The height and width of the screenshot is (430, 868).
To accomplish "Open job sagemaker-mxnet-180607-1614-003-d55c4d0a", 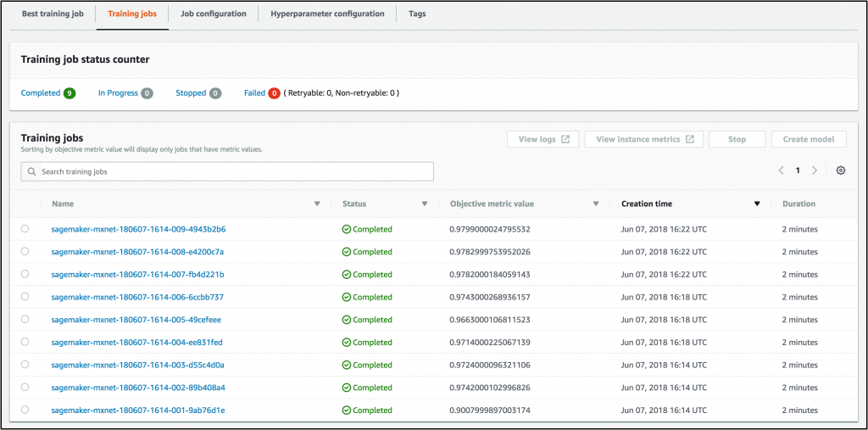I will pos(137,366).
